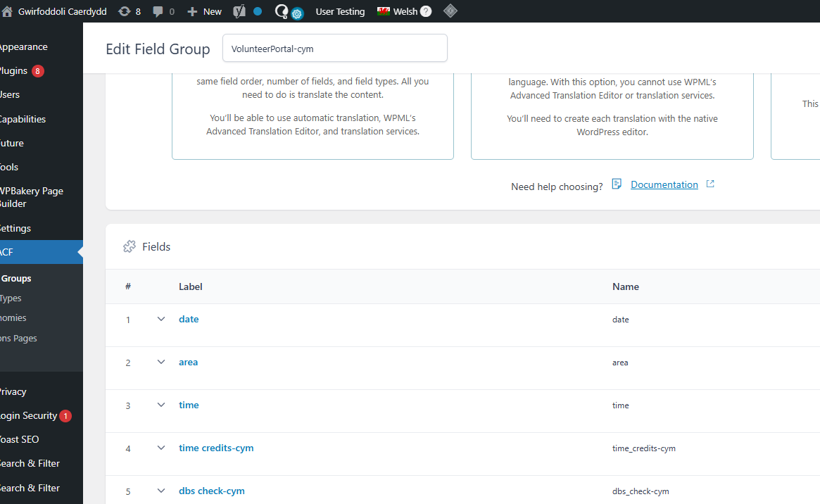
Task: Expand the date field row chevron
Action: 161,319
